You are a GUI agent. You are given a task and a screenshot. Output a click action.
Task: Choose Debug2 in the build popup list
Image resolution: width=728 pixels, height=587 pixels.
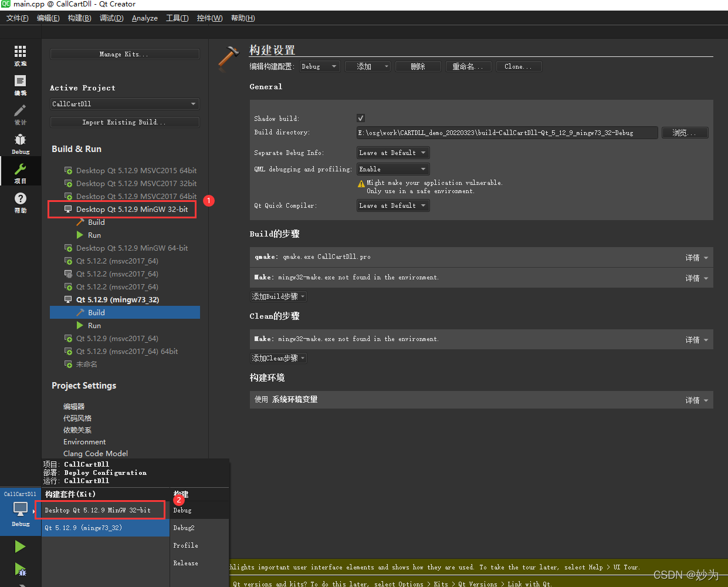tap(199, 528)
